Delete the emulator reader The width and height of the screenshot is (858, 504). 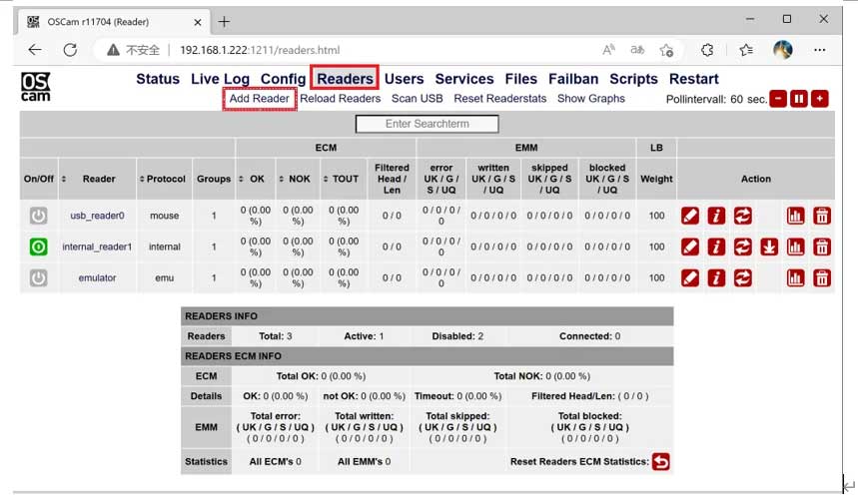(822, 278)
